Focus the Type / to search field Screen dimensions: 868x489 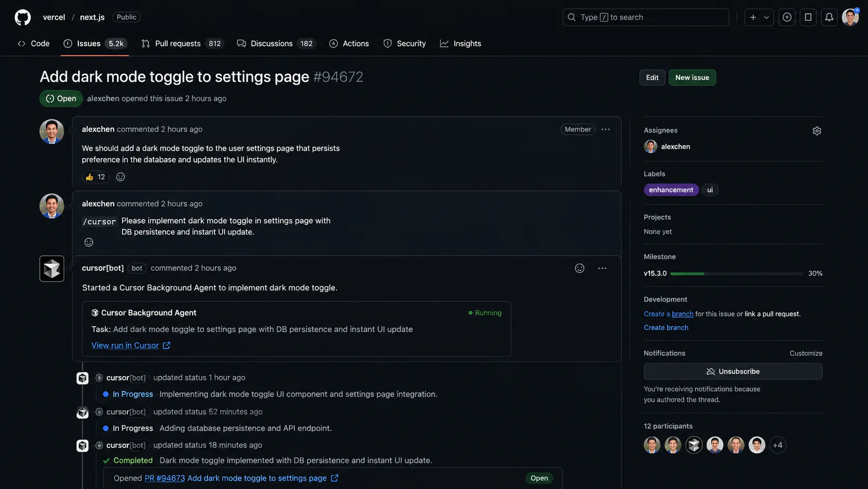point(646,17)
